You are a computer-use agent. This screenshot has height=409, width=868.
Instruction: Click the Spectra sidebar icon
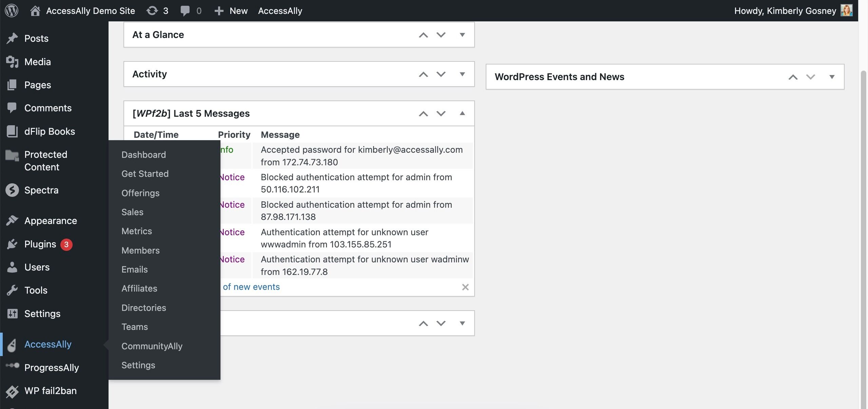tap(12, 190)
